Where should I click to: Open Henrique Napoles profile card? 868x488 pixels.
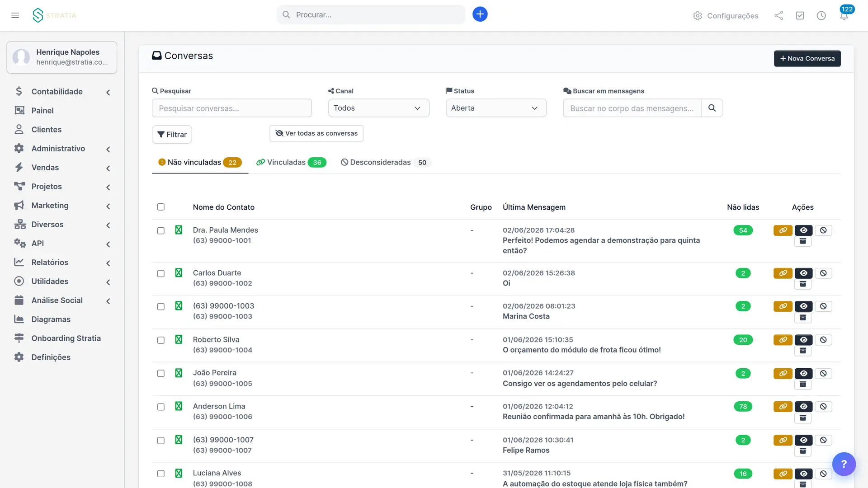(x=62, y=57)
